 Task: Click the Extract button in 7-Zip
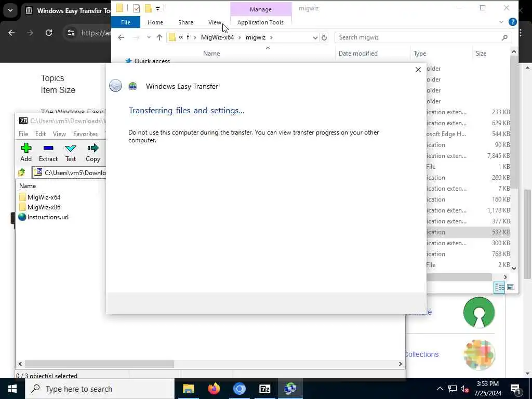pos(48,152)
